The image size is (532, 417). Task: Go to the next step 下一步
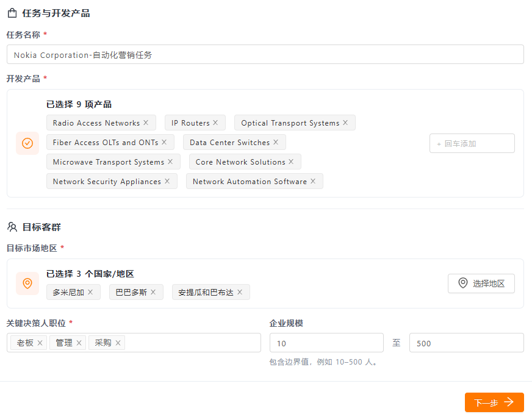pos(494,402)
